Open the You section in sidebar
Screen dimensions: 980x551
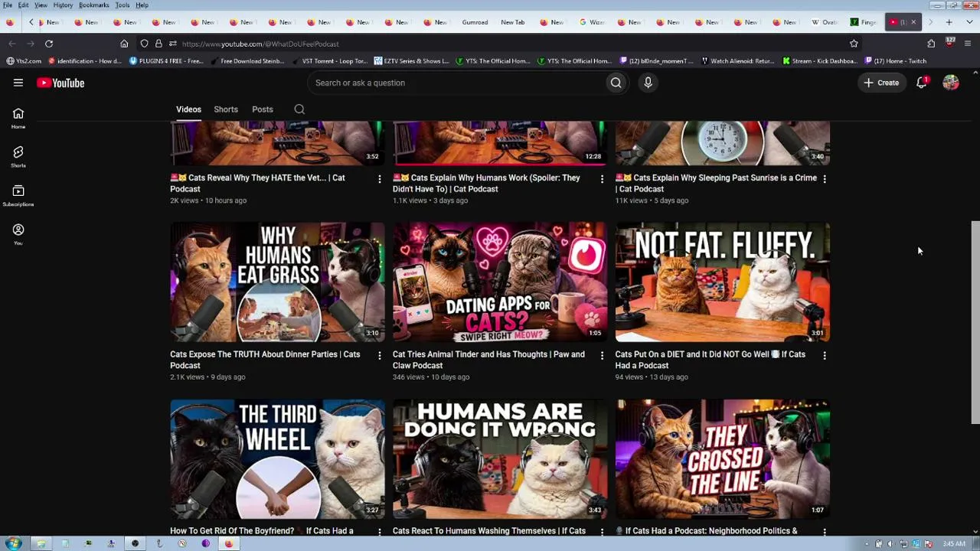click(x=18, y=234)
